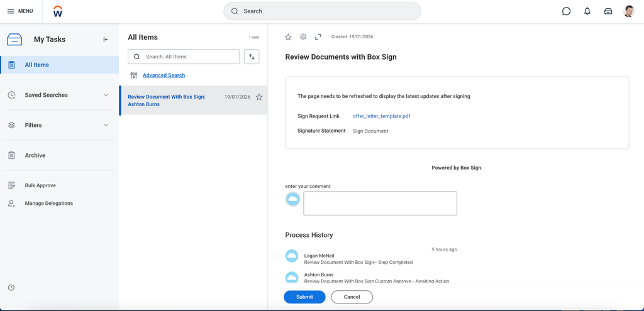The height and width of the screenshot is (311, 644).
Task: Open the notifications bell icon
Action: coord(587,11)
